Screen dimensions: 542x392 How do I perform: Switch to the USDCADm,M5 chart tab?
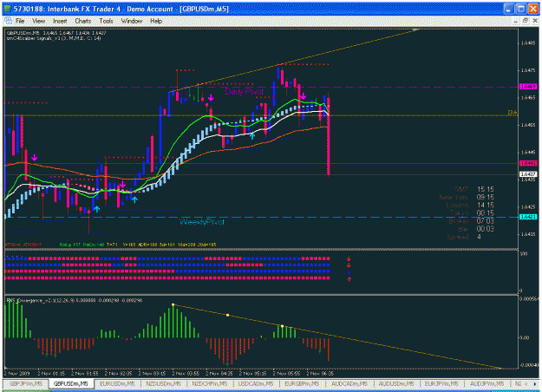point(256,383)
